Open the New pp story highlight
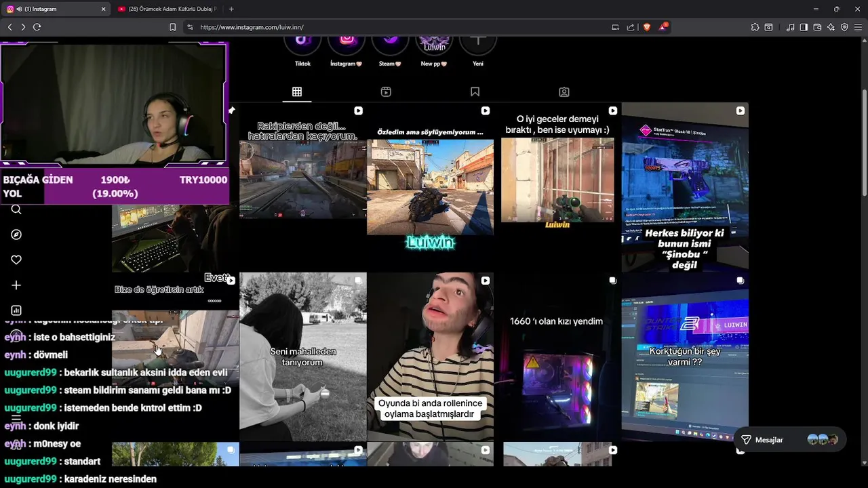868x488 pixels. 434,47
